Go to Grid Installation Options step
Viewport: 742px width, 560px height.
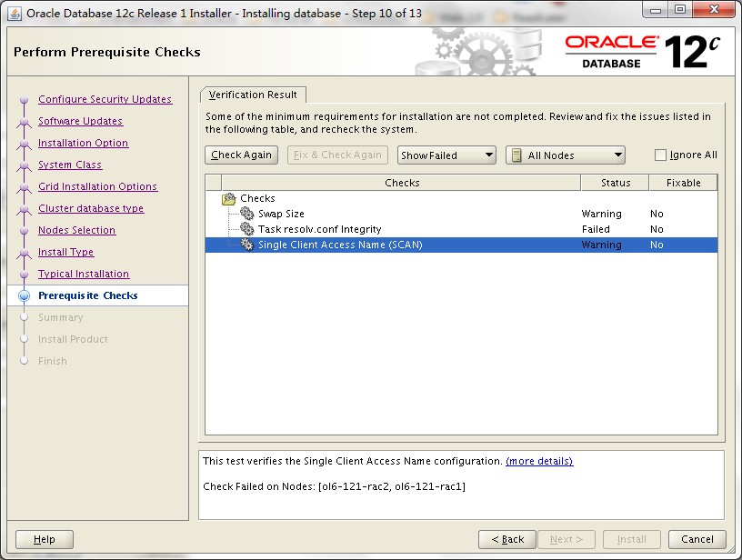pos(98,186)
